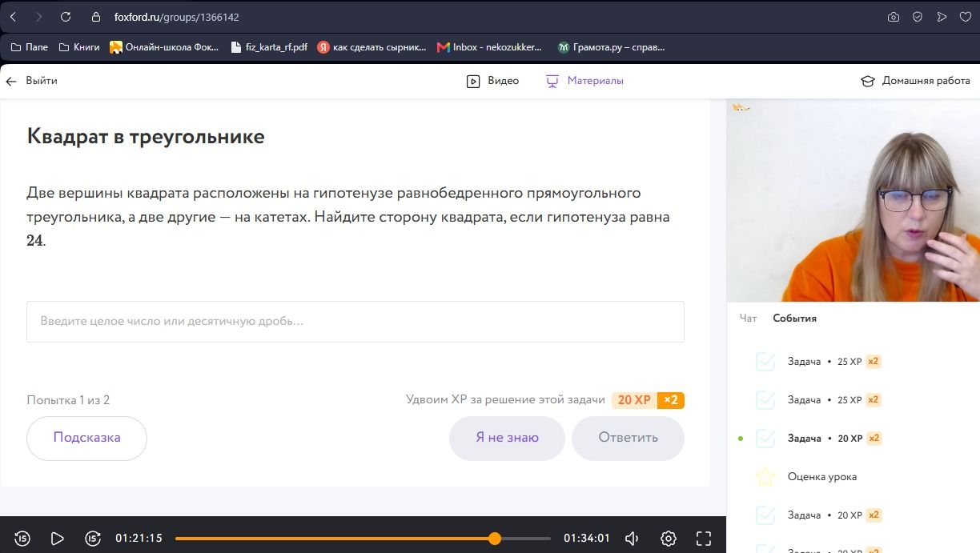This screenshot has width=980, height=553.
Task: Click the video progress slider handle
Action: [x=495, y=539]
